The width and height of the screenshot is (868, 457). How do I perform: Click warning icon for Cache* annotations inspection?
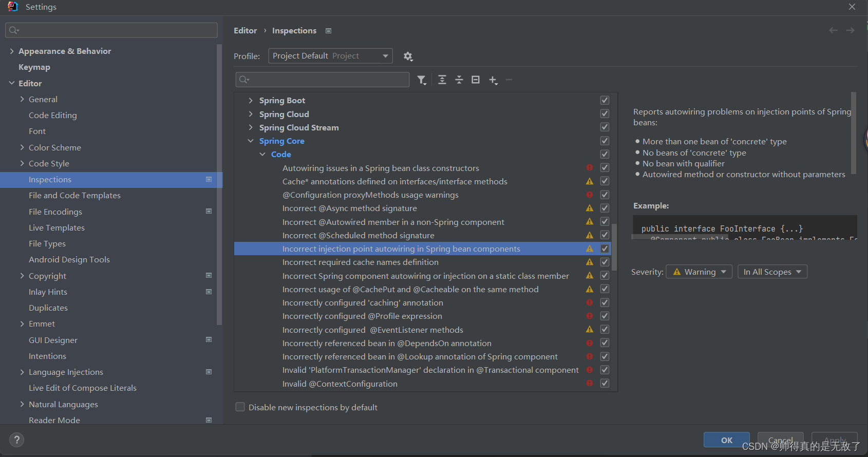tap(590, 181)
